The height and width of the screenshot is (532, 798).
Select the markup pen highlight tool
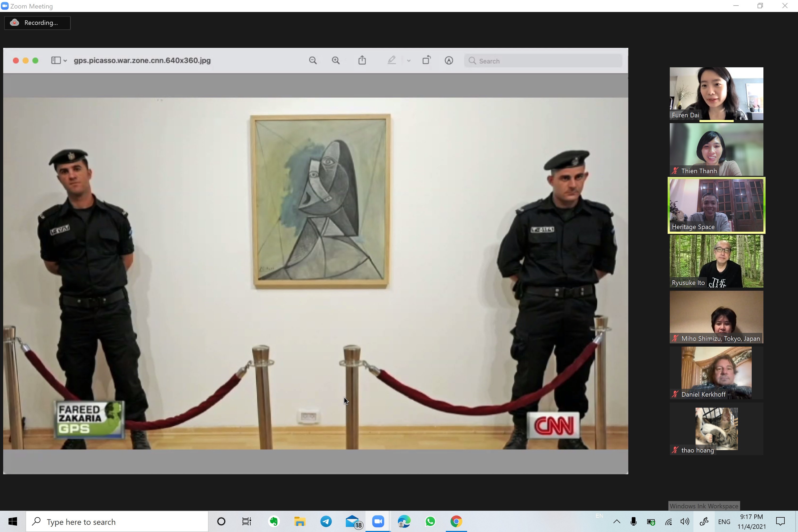click(392, 60)
